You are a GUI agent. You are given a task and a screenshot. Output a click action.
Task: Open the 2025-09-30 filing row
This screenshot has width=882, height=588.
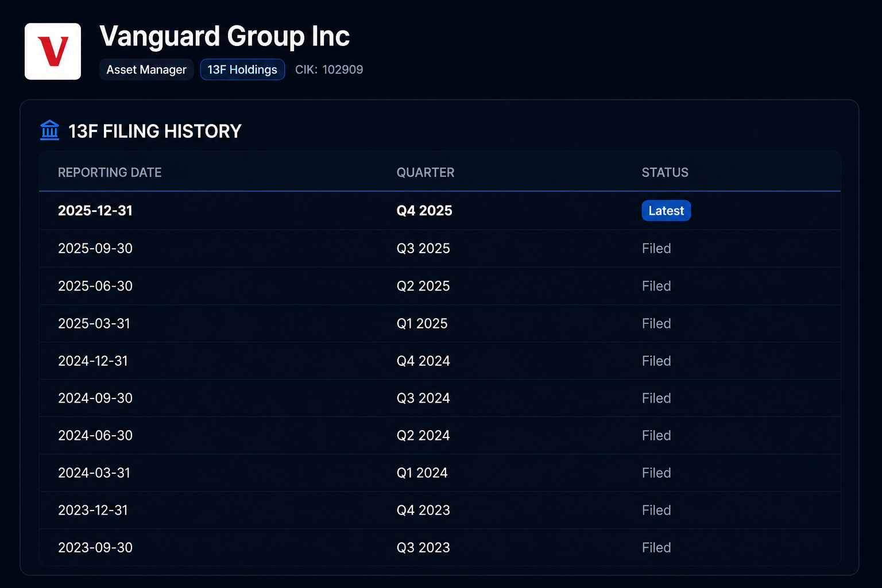pyautogui.click(x=440, y=249)
